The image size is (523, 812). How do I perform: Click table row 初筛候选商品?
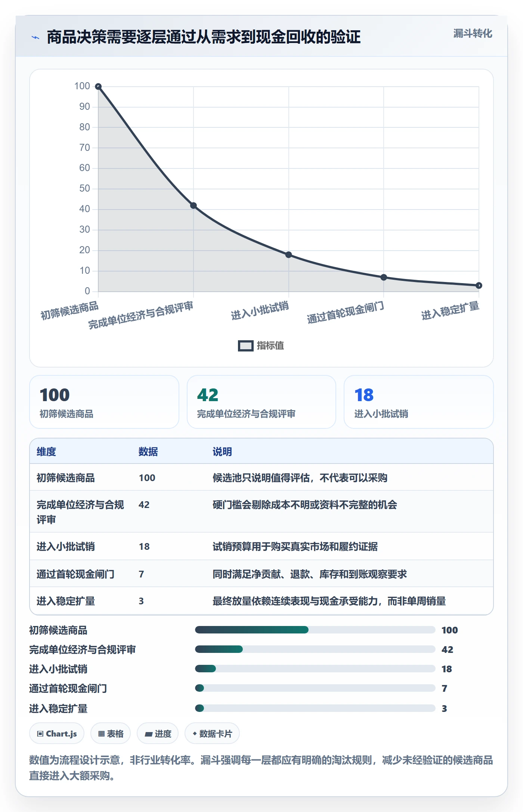(x=261, y=478)
